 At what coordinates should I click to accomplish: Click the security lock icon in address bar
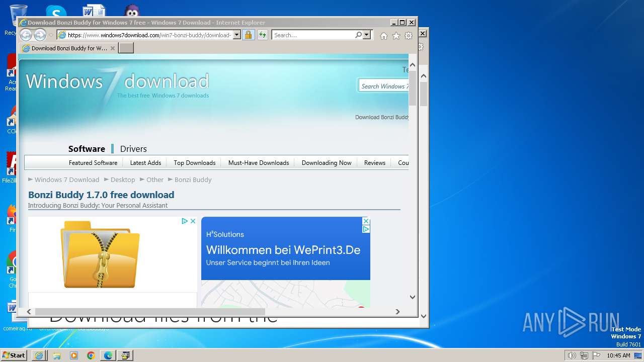[248, 35]
